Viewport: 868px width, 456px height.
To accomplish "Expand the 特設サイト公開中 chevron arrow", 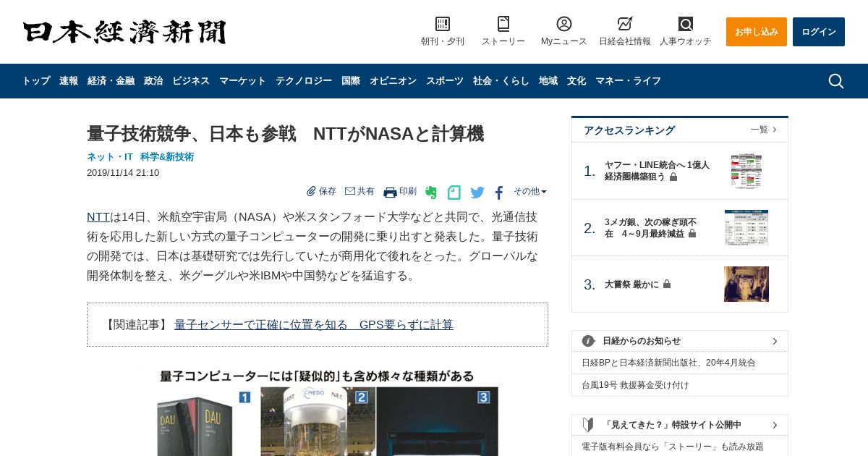I will click(775, 425).
